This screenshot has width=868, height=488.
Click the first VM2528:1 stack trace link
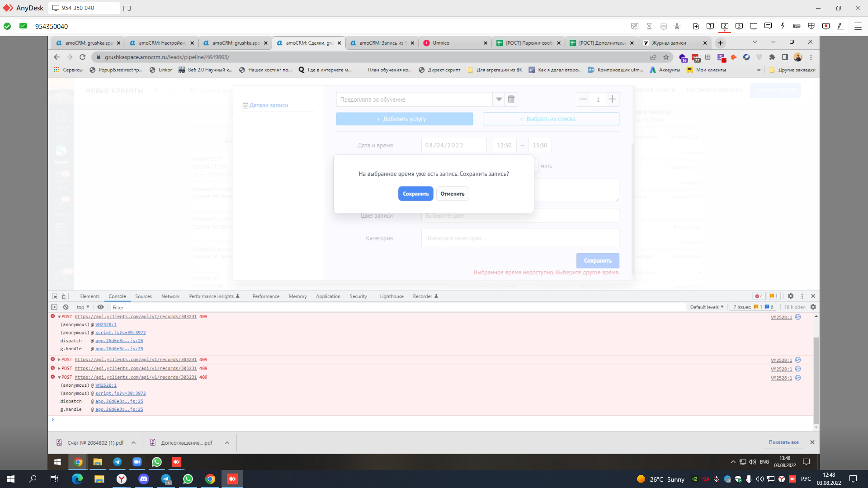106,325
